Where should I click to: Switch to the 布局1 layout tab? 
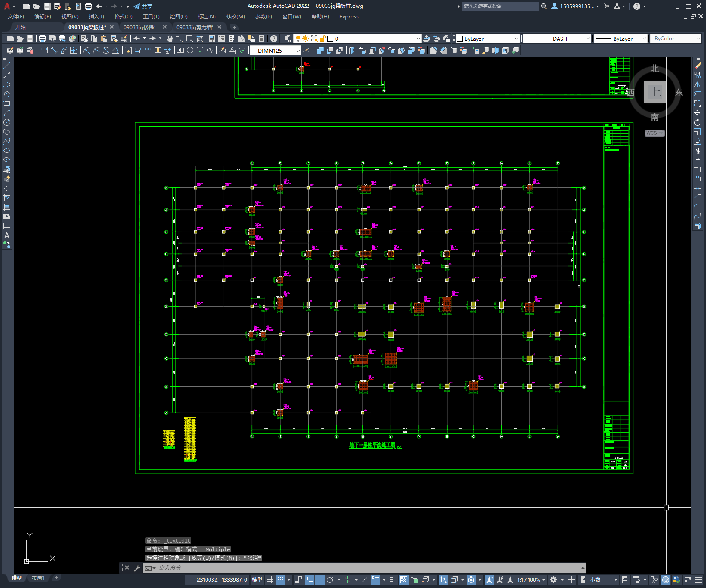coord(38,578)
